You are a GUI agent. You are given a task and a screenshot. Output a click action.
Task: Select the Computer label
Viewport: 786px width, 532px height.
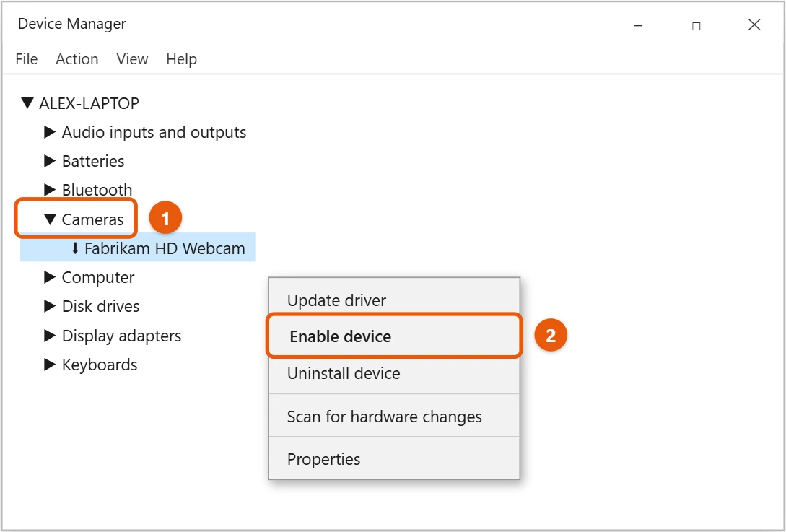[x=98, y=277]
